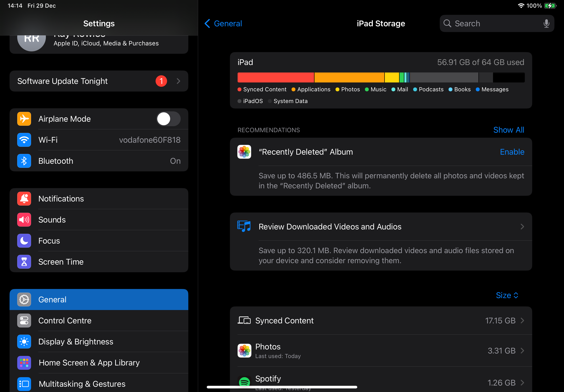This screenshot has width=564, height=392.
Task: Open Notifications via its bell icon
Action: point(24,199)
